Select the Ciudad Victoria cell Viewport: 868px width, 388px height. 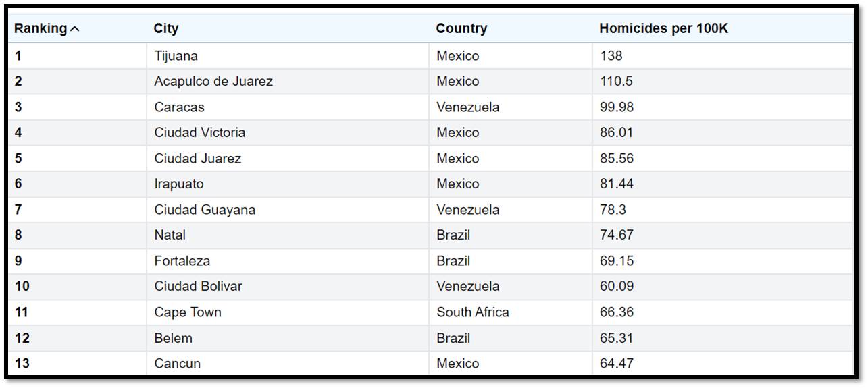[x=200, y=133]
